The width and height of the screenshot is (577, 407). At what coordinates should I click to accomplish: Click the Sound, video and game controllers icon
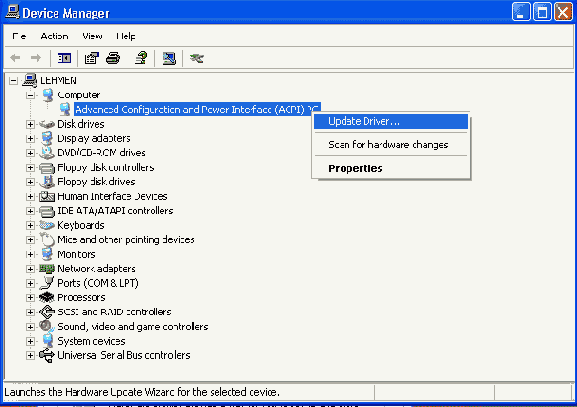click(x=47, y=326)
